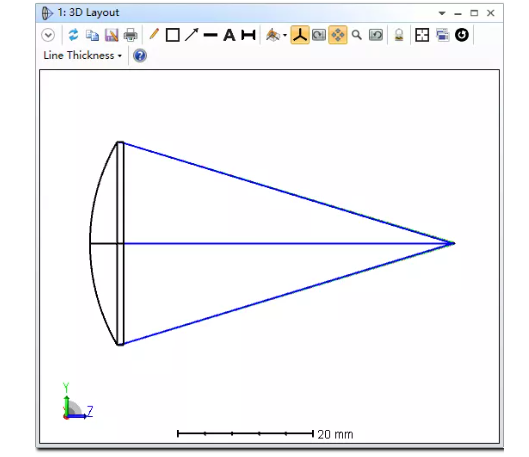Select the line draw tool
529x457 pixels.
tap(211, 35)
